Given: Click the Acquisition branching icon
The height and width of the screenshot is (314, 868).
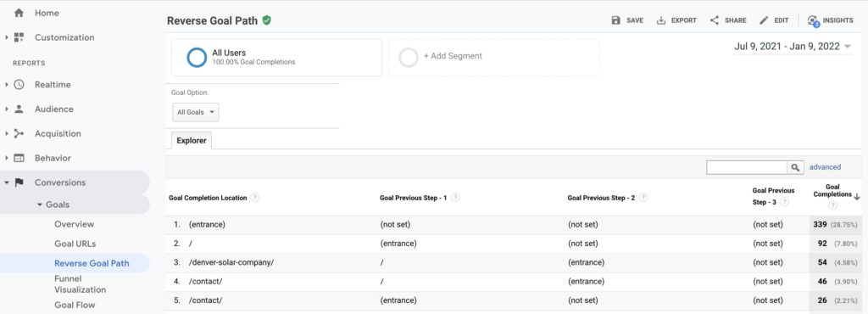Looking at the screenshot, I should click(19, 133).
